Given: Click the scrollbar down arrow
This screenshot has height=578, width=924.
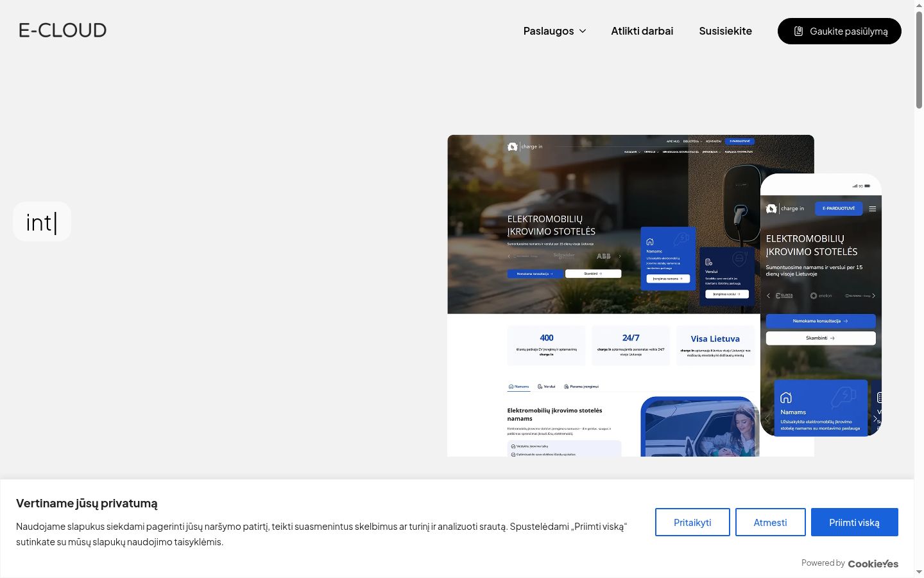Looking at the screenshot, I should [x=919, y=572].
